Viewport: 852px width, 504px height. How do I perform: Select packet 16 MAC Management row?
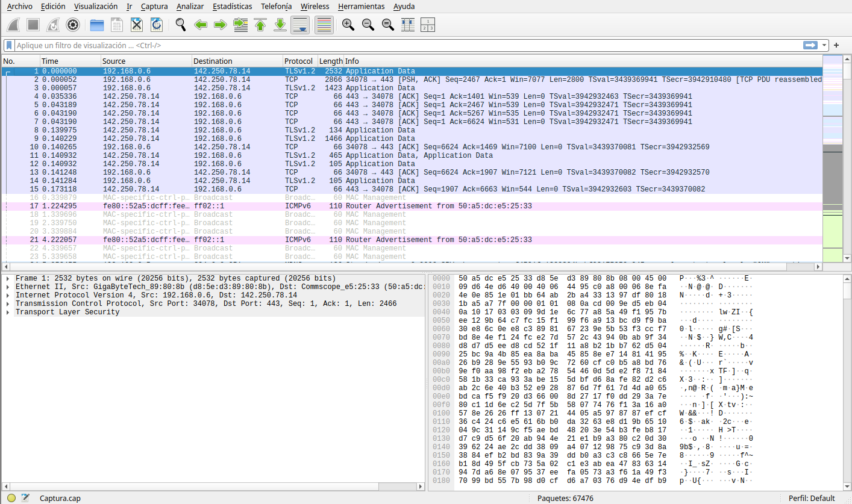[x=412, y=198]
